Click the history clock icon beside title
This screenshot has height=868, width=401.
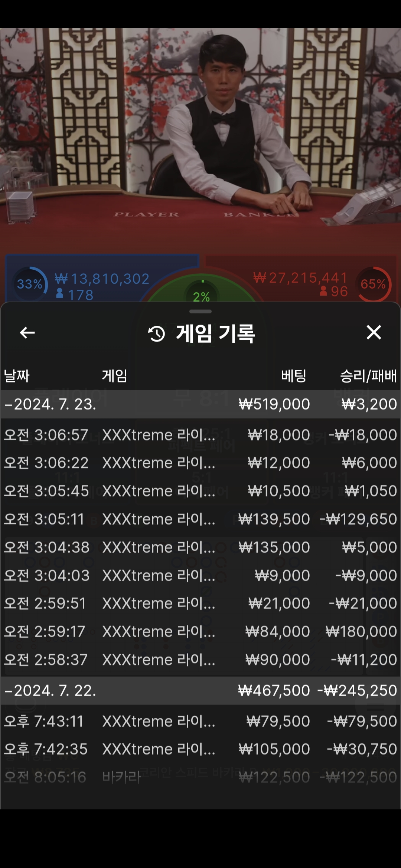point(156,334)
